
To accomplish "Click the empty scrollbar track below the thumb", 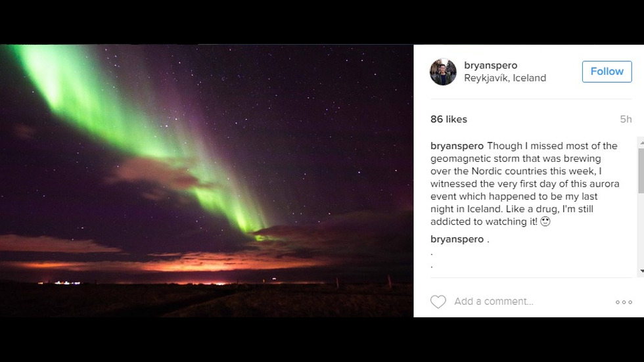I will pos(641,230).
